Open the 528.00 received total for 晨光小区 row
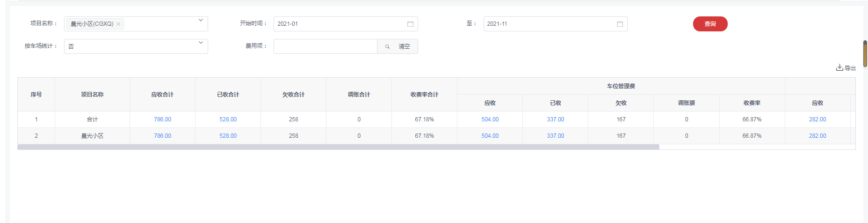This screenshot has width=868, height=223. pyautogui.click(x=228, y=136)
